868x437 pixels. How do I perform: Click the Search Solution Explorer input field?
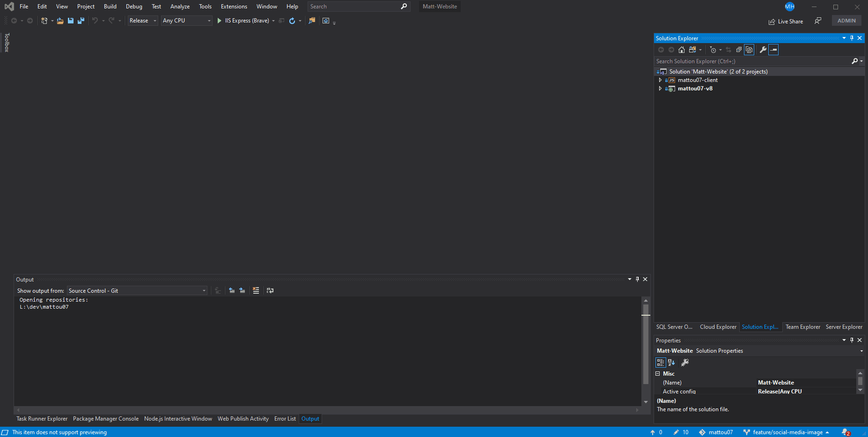click(753, 61)
